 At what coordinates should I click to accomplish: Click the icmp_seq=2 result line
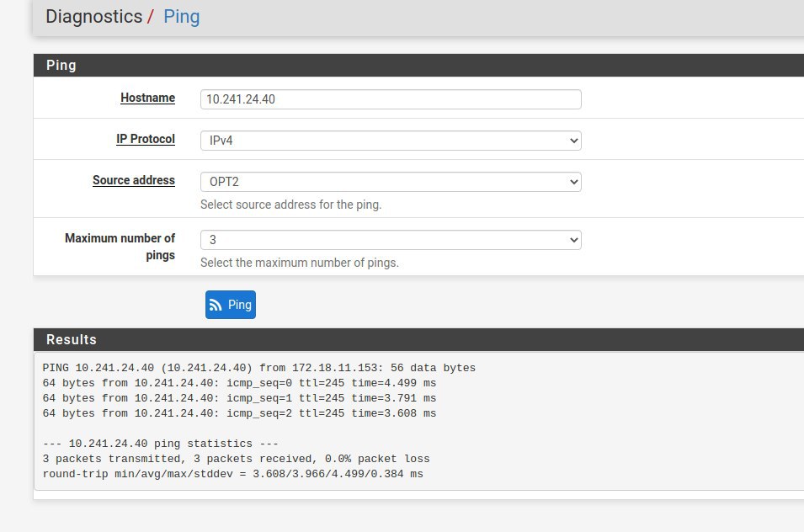pos(239,413)
